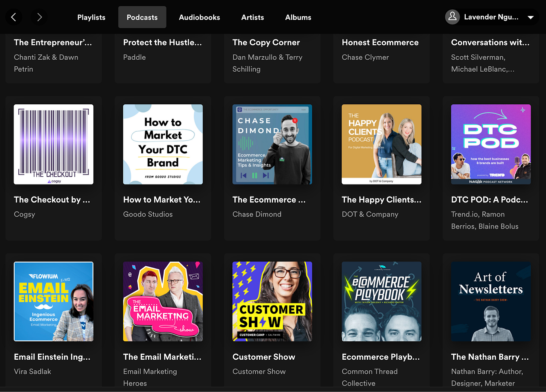Open The Checkout barcode cover art
The image size is (546, 392).
pyautogui.click(x=54, y=144)
